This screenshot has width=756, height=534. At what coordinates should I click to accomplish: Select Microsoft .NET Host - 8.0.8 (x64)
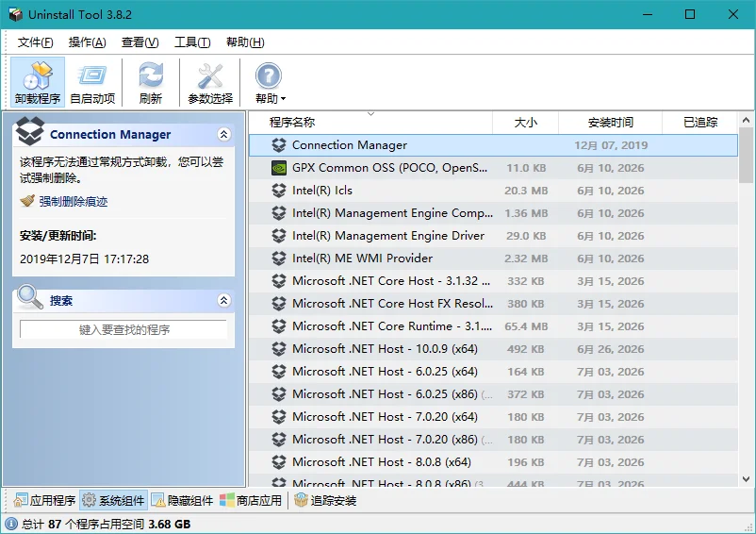coord(382,462)
